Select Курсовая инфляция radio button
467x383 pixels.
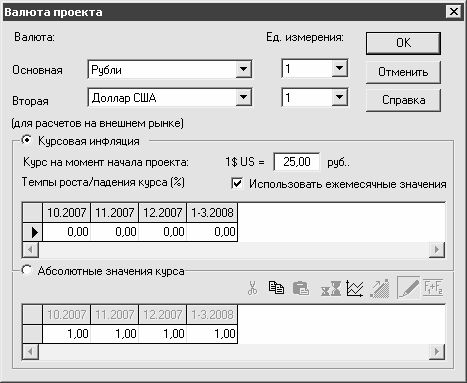[27, 140]
